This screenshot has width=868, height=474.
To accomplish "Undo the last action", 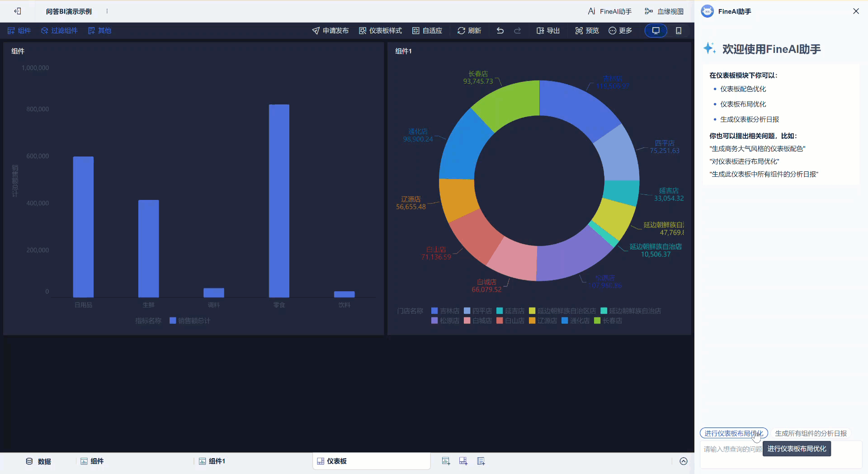I will click(500, 31).
